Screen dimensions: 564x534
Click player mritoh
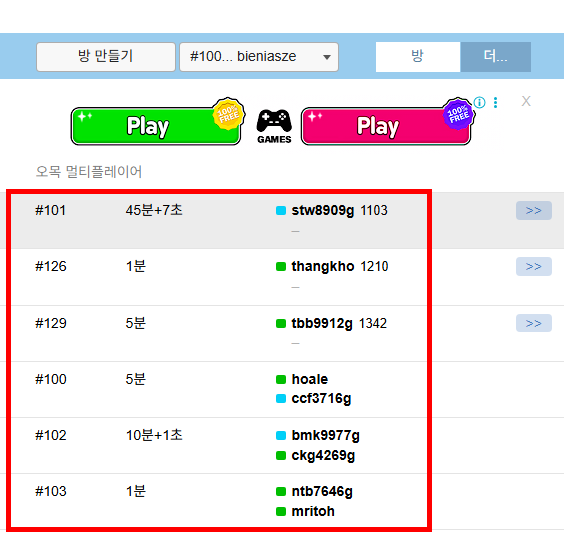[313, 511]
